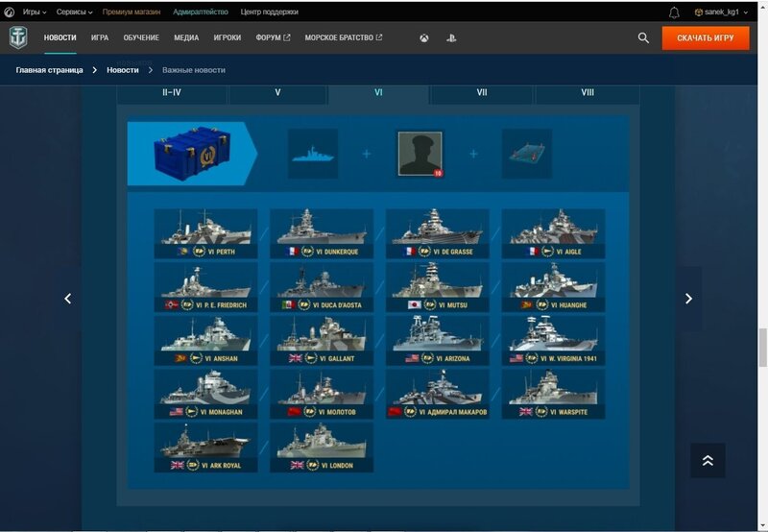Click the search magnifier icon

(643, 37)
